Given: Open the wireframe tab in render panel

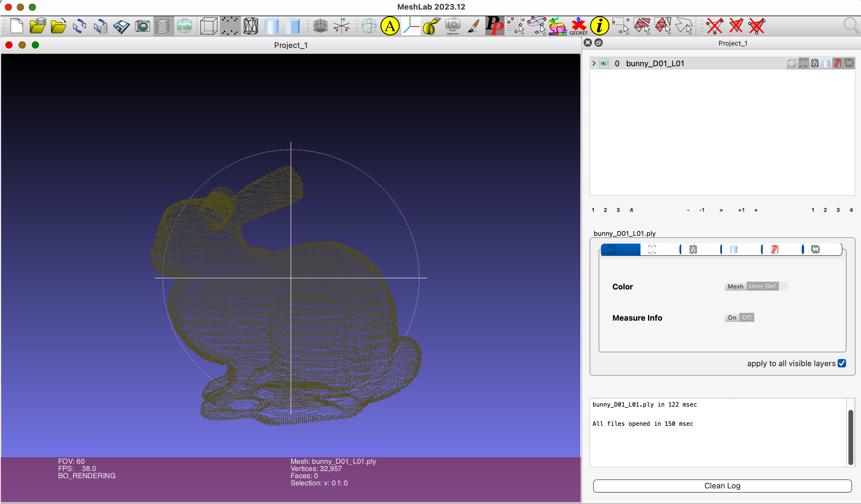Looking at the screenshot, I should point(693,249).
